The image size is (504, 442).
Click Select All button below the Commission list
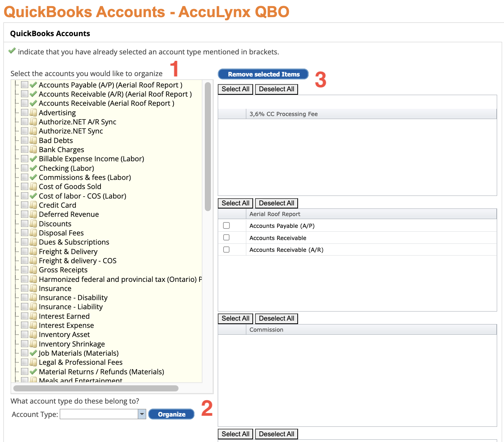point(236,434)
